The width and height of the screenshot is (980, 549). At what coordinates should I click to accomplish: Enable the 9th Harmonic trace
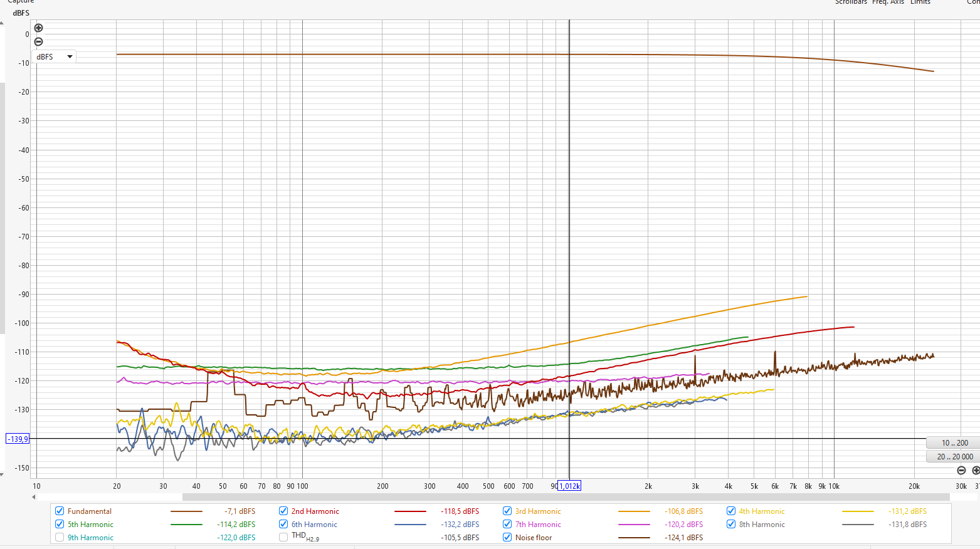click(x=60, y=537)
